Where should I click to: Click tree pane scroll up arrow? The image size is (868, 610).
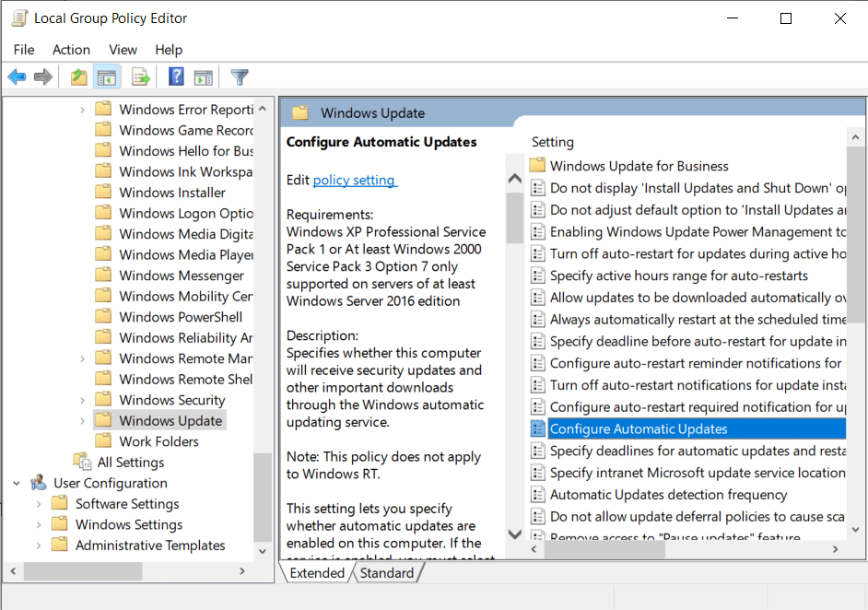(x=263, y=109)
